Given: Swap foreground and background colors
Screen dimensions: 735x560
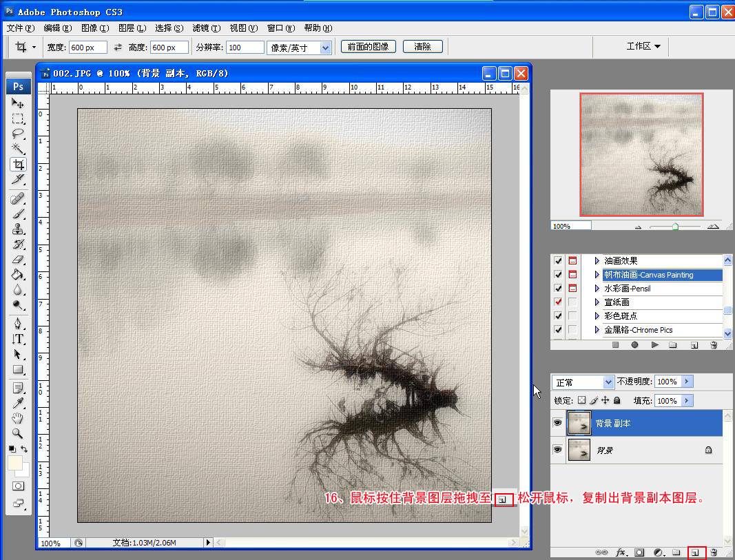Looking at the screenshot, I should point(24,449).
